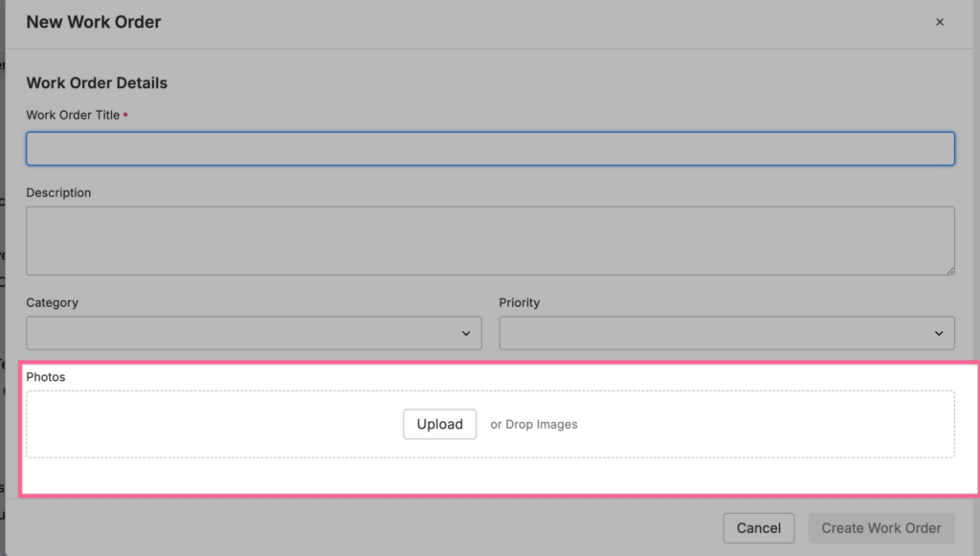Click the Priority dropdown chevron arrow

click(939, 333)
